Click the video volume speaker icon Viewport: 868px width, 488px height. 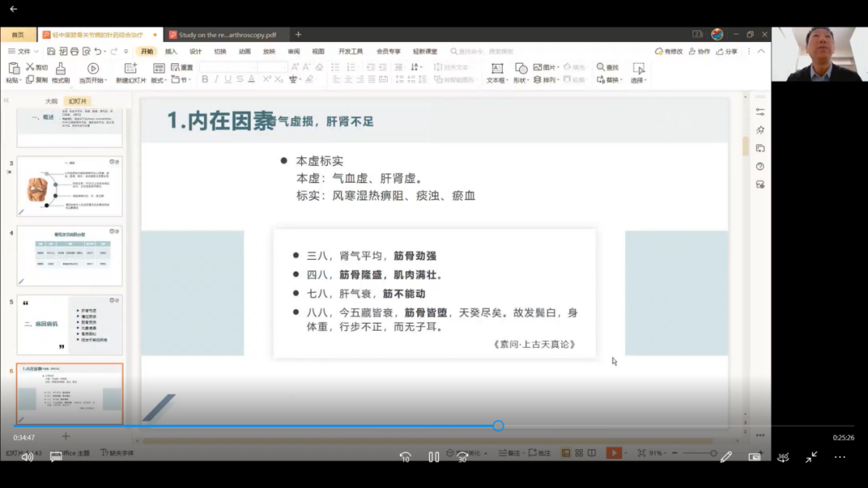[27, 457]
